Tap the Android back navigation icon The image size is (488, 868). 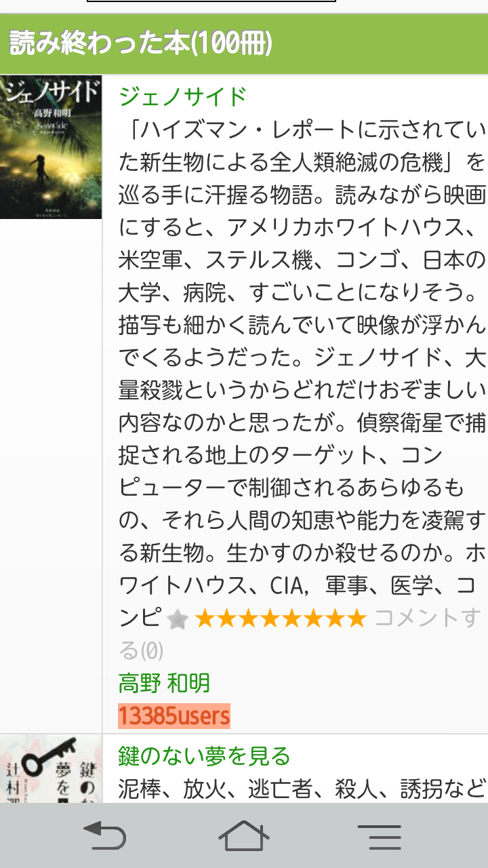[x=104, y=835]
